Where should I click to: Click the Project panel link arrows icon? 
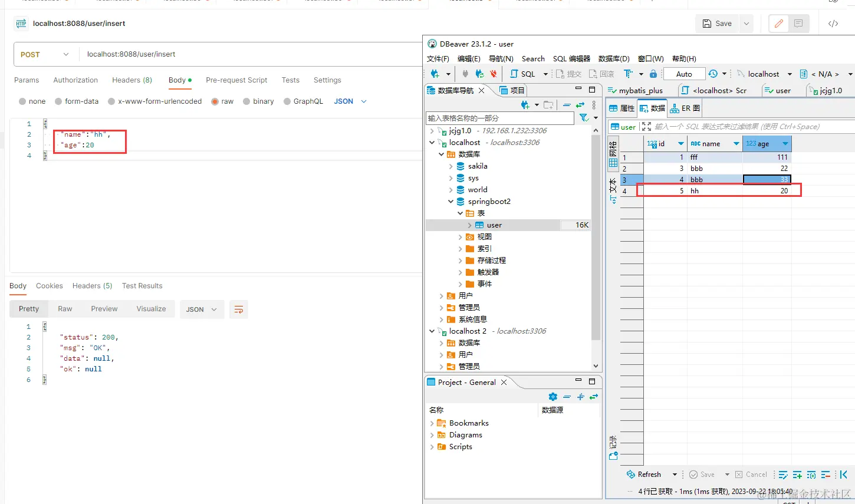click(594, 397)
